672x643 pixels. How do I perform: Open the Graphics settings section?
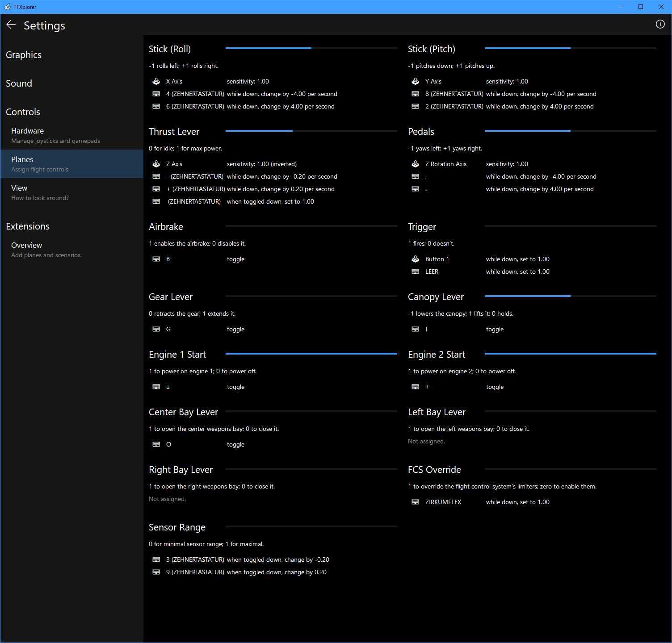click(x=24, y=55)
